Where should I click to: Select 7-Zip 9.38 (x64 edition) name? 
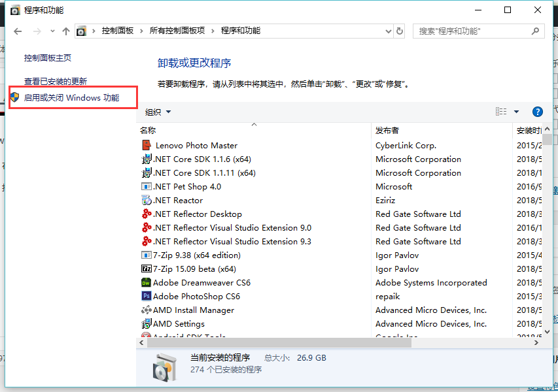197,255
